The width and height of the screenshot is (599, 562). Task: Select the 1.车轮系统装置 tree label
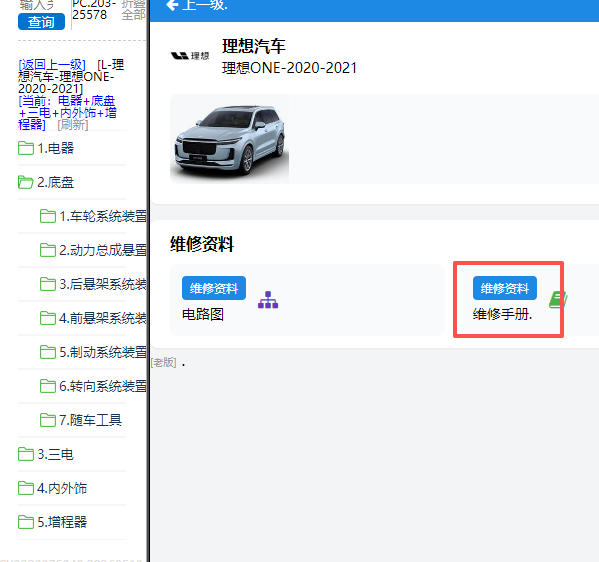tap(103, 216)
